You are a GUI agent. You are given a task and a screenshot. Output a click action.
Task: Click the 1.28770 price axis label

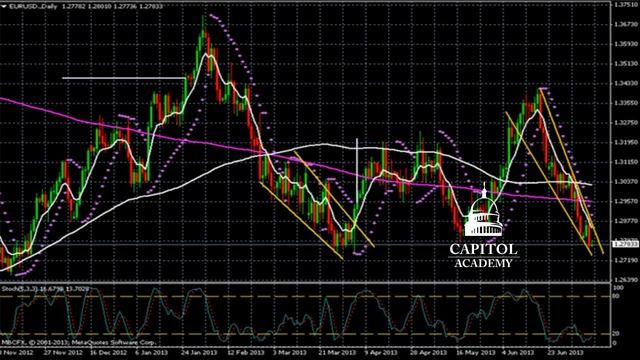pyautogui.click(x=625, y=221)
